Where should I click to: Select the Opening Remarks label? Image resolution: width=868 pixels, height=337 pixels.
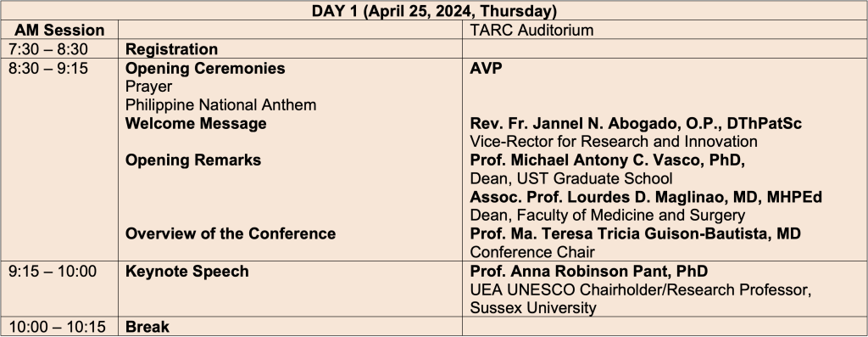tap(193, 160)
